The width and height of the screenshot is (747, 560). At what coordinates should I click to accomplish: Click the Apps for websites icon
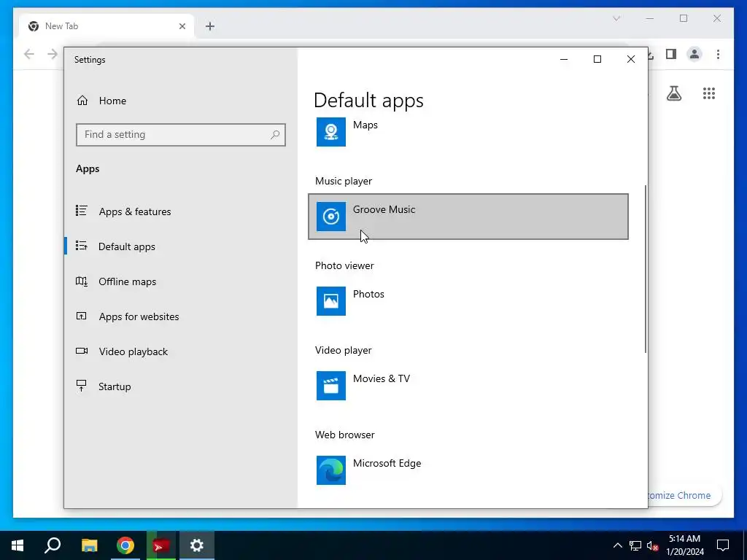[x=82, y=316]
